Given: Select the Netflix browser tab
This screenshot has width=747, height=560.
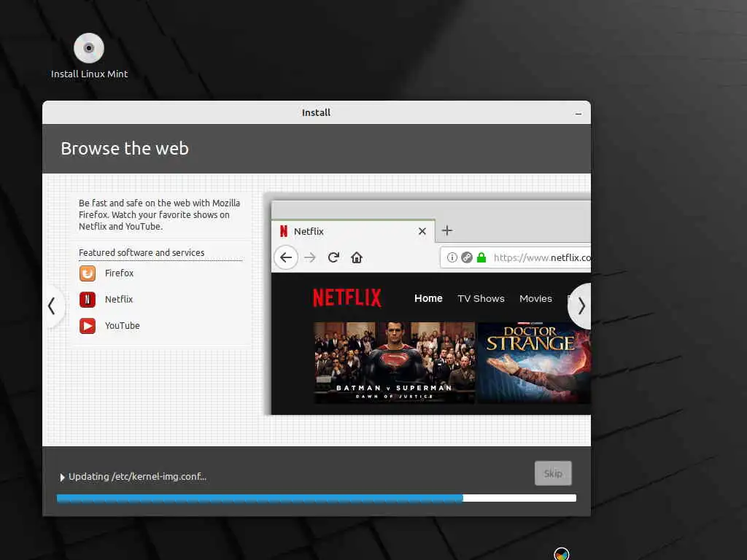Looking at the screenshot, I should (354, 231).
